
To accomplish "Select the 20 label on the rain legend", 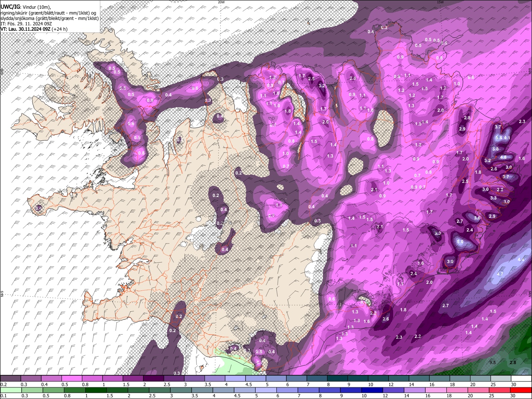I will point(470,396).
